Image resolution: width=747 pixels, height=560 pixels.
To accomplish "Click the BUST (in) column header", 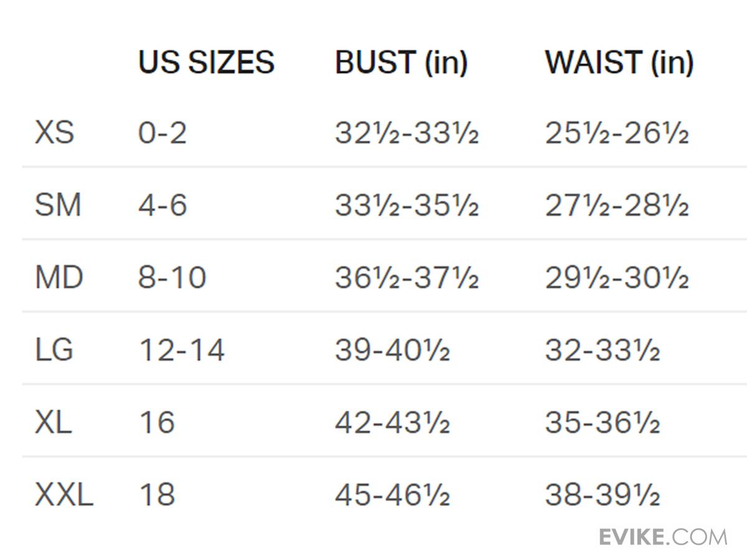I will coord(402,62).
